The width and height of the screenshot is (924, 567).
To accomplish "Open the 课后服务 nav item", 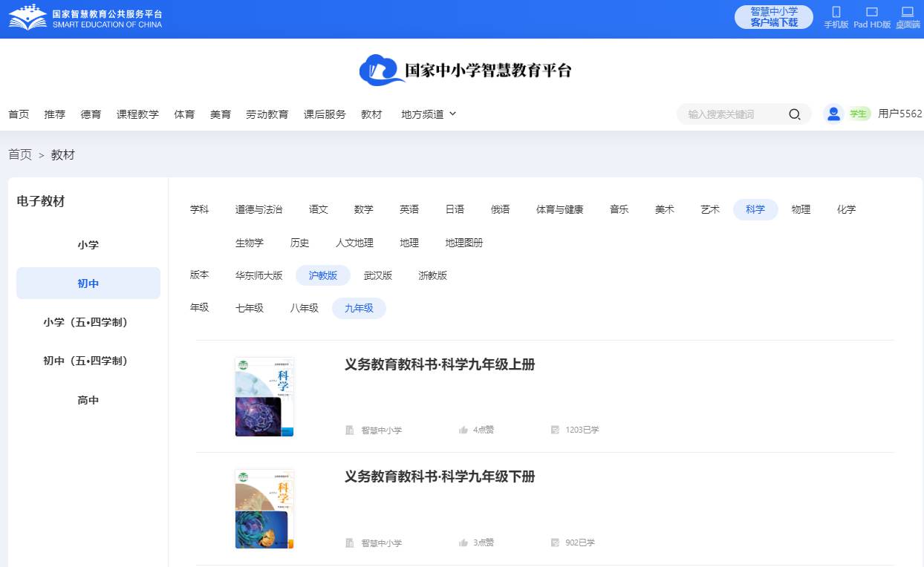I will [325, 114].
